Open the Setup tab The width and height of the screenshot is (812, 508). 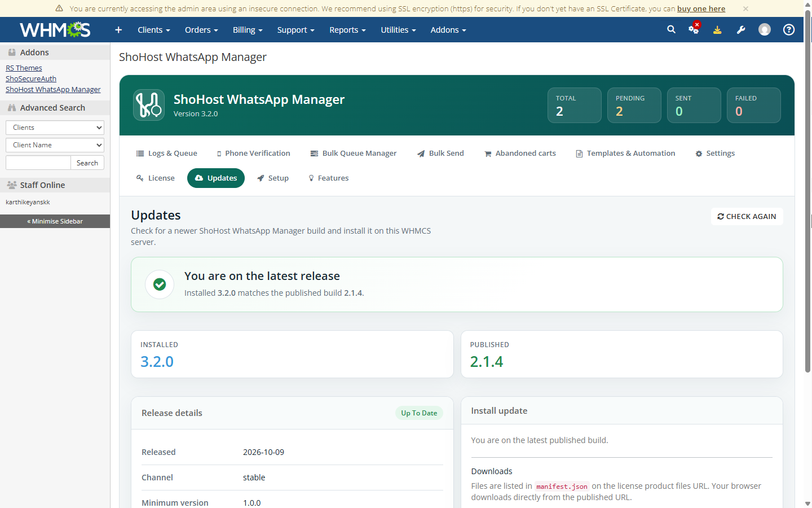(273, 178)
